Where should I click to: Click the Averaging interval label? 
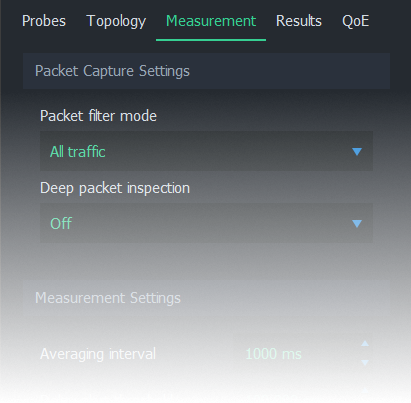click(x=98, y=354)
